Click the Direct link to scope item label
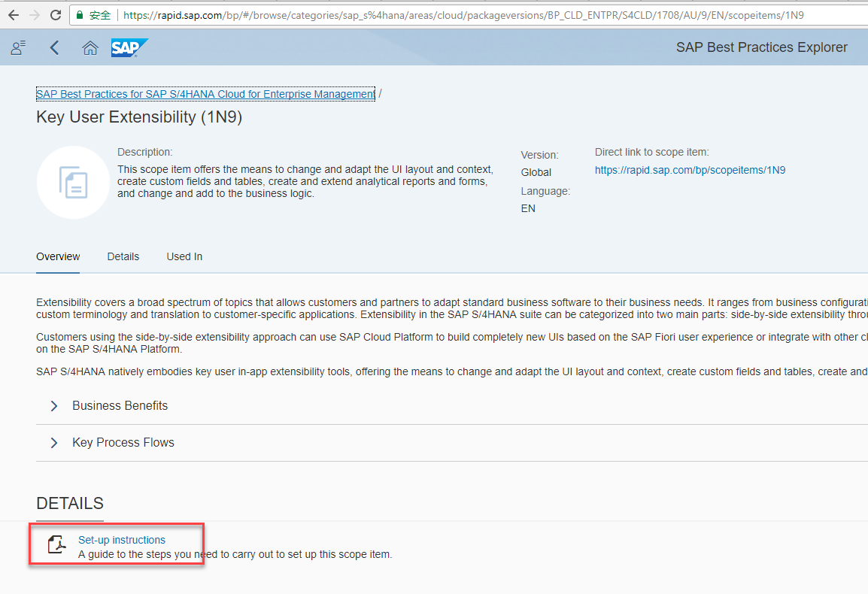 click(651, 152)
